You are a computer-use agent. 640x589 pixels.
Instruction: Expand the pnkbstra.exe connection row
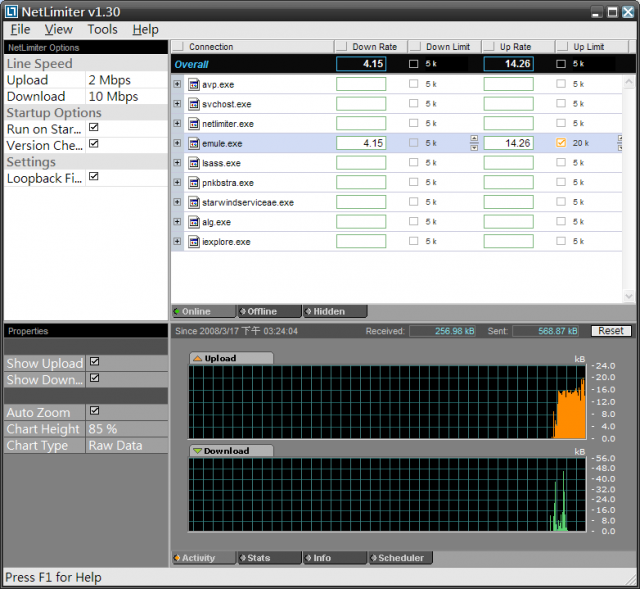177,182
